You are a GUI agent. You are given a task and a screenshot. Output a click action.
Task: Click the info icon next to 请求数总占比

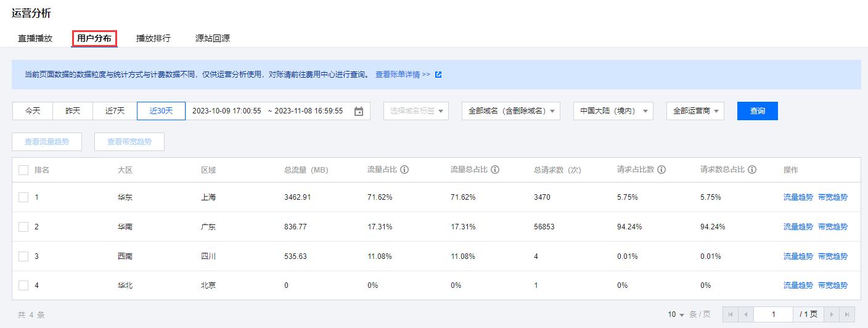pos(752,170)
